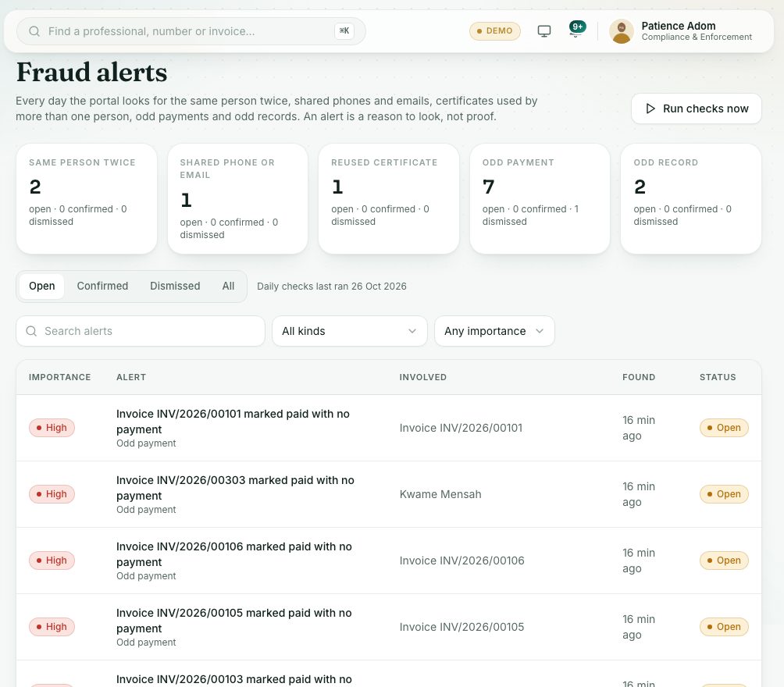This screenshot has width=784, height=687.
Task: Click the magnifier icon in Search alerts
Action: tap(31, 331)
